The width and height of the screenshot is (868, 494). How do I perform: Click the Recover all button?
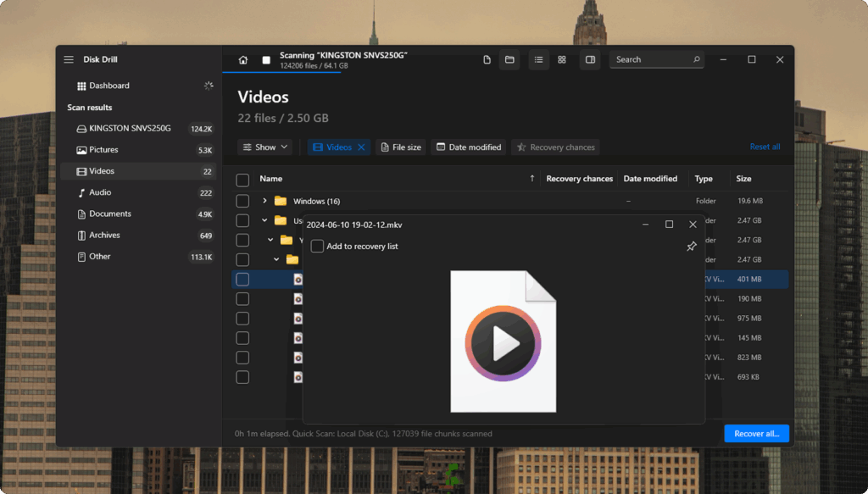pos(756,434)
